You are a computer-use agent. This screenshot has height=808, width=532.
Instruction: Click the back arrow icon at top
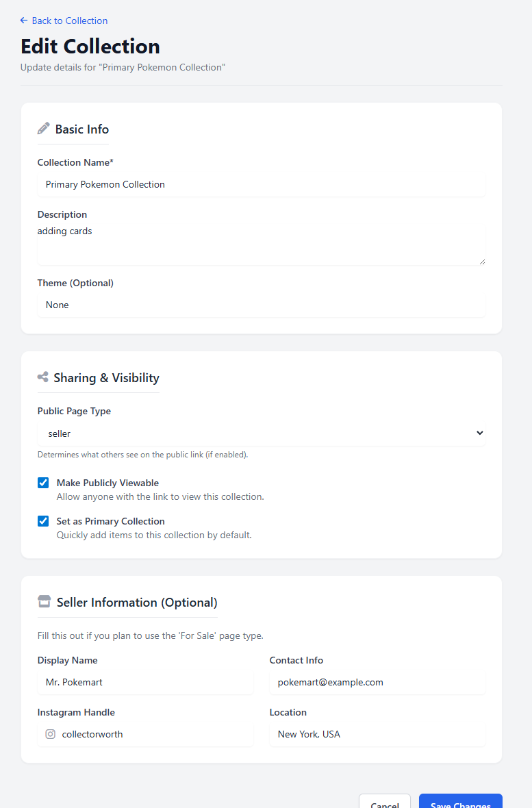click(24, 21)
